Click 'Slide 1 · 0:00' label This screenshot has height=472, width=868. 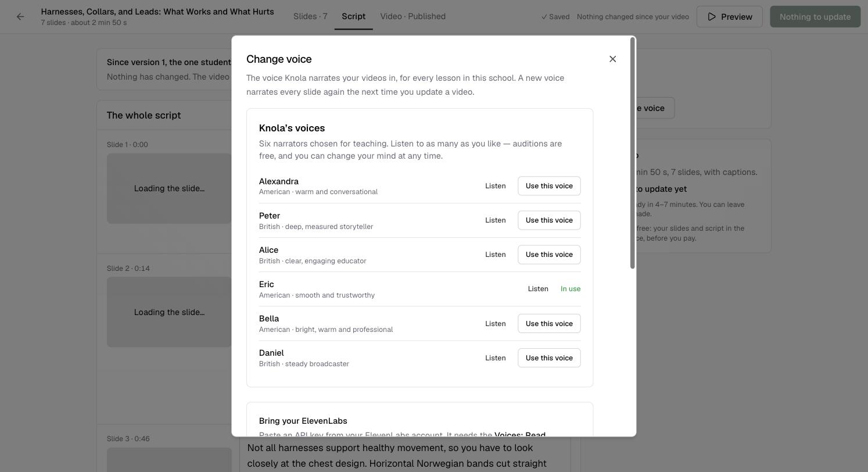pos(127,145)
